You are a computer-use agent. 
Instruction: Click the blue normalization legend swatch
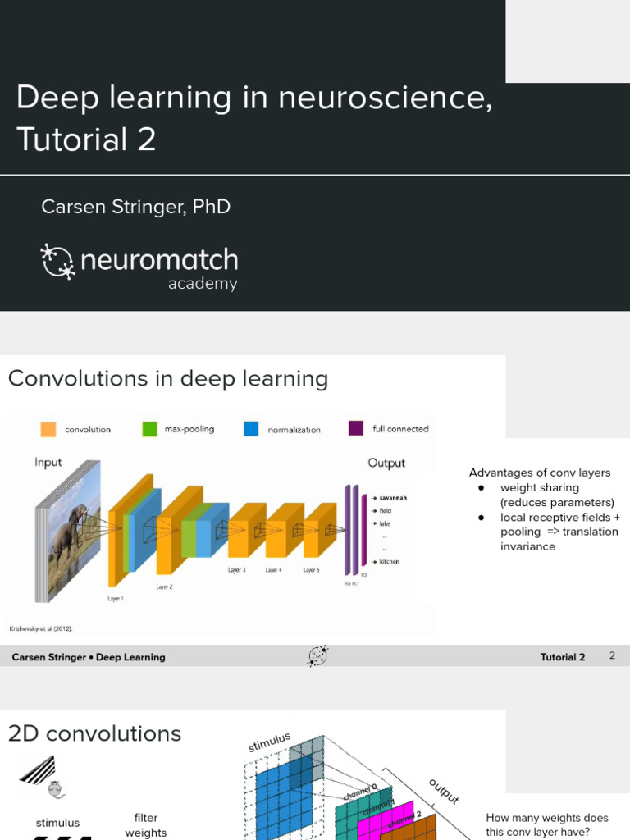(x=251, y=429)
